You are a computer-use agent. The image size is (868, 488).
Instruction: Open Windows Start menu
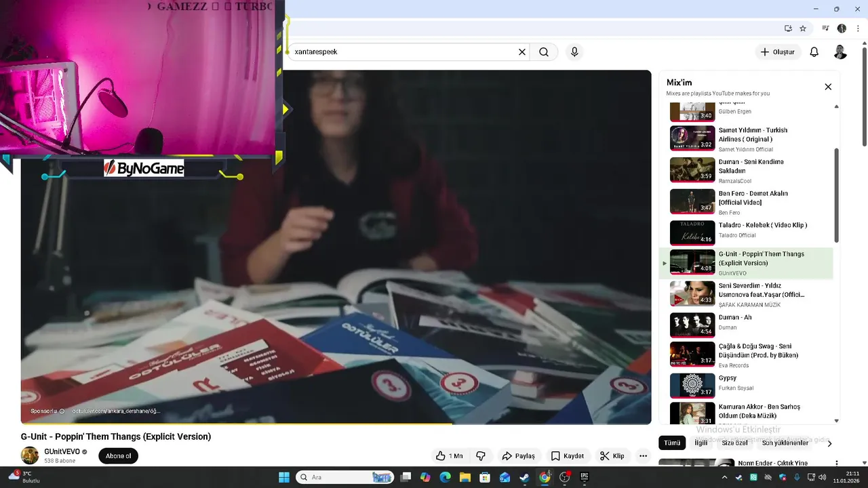click(x=284, y=477)
